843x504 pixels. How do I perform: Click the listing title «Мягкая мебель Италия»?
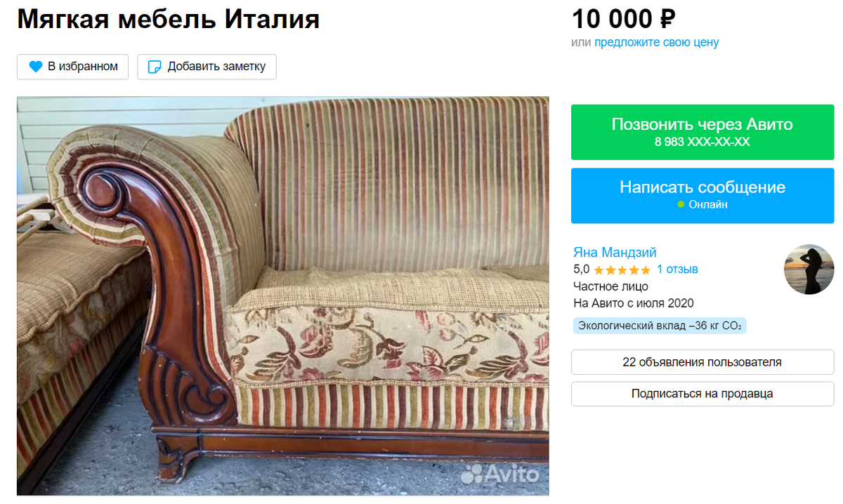[x=169, y=19]
